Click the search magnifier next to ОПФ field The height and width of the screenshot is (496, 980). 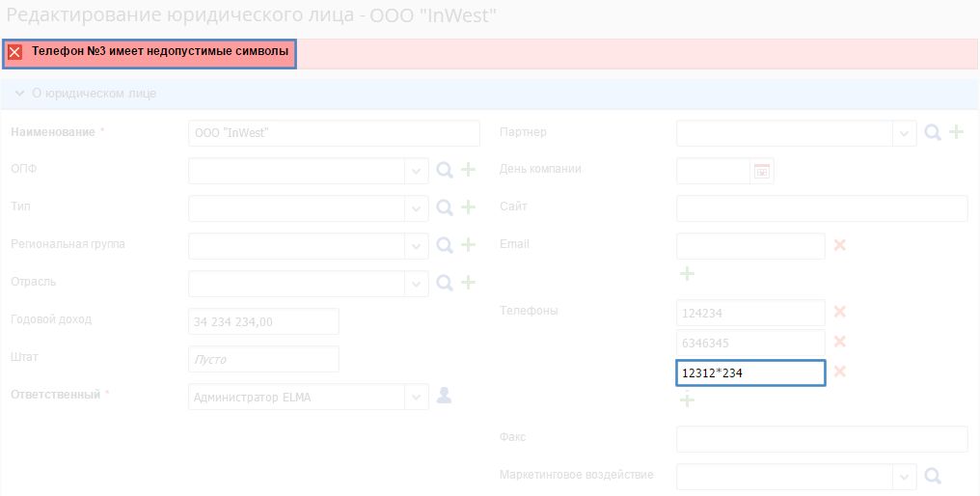tap(445, 170)
